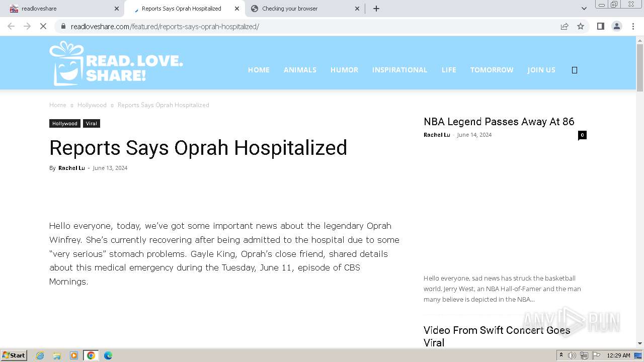Close the Checking your browser tab

[357, 9]
